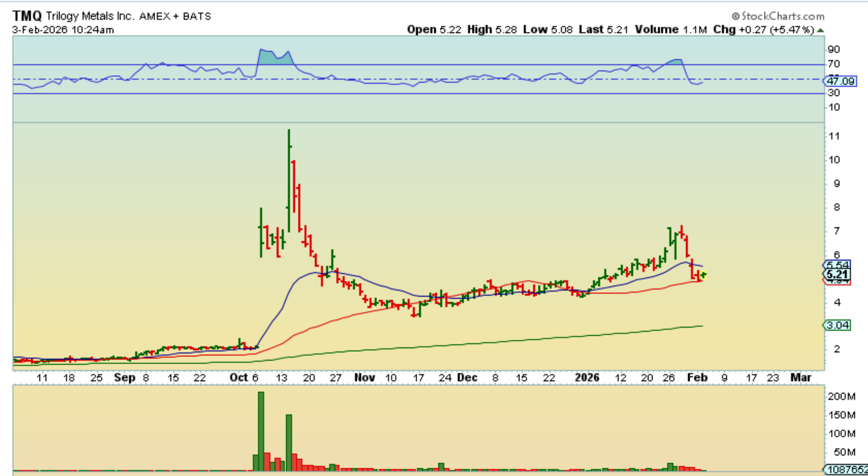Click the Open 5.22 value
The height and width of the screenshot is (476, 868).
[x=434, y=30]
